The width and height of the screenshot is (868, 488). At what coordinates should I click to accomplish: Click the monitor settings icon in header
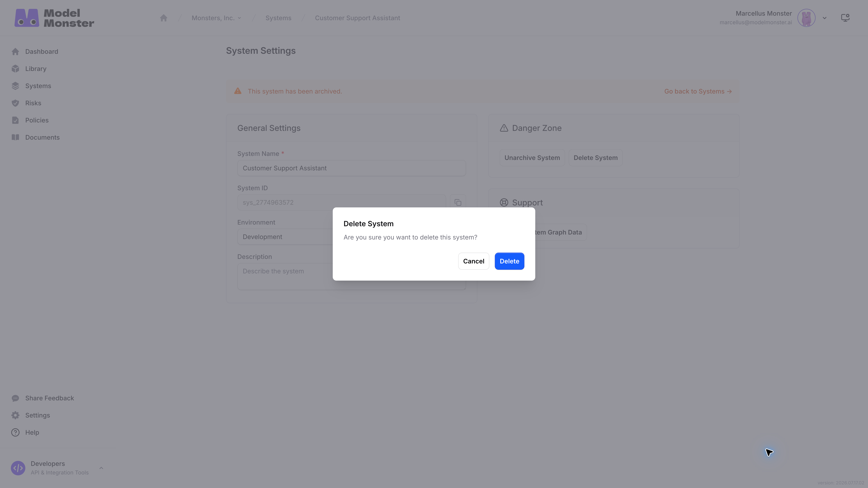(845, 18)
